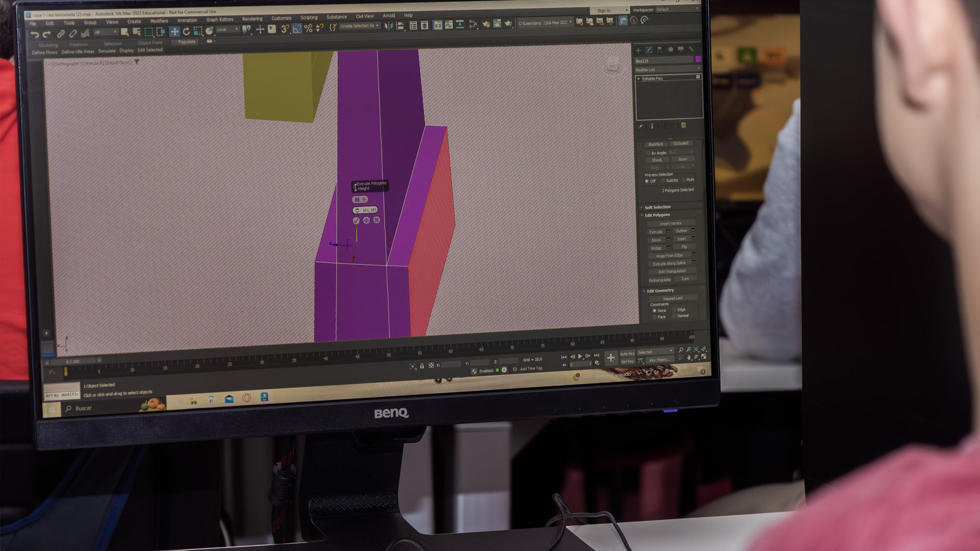The width and height of the screenshot is (980, 551).
Task: Click the Repeat Last button
Action: tap(672, 298)
